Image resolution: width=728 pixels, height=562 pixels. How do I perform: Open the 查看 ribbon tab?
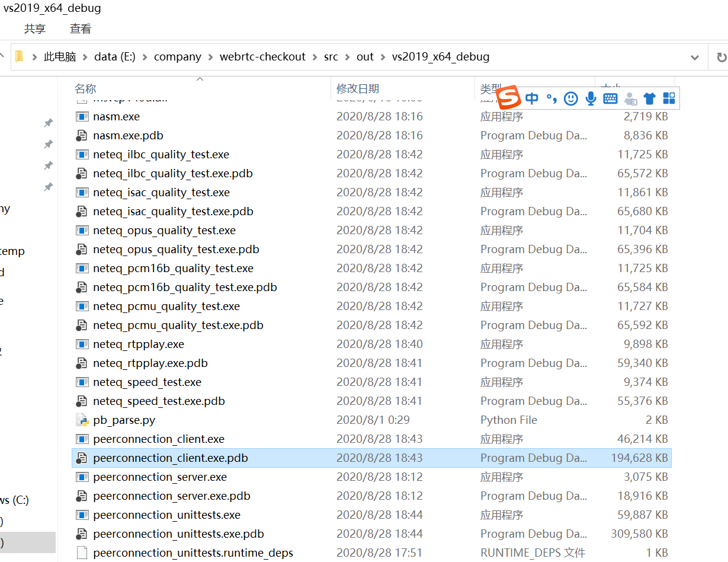tap(81, 28)
